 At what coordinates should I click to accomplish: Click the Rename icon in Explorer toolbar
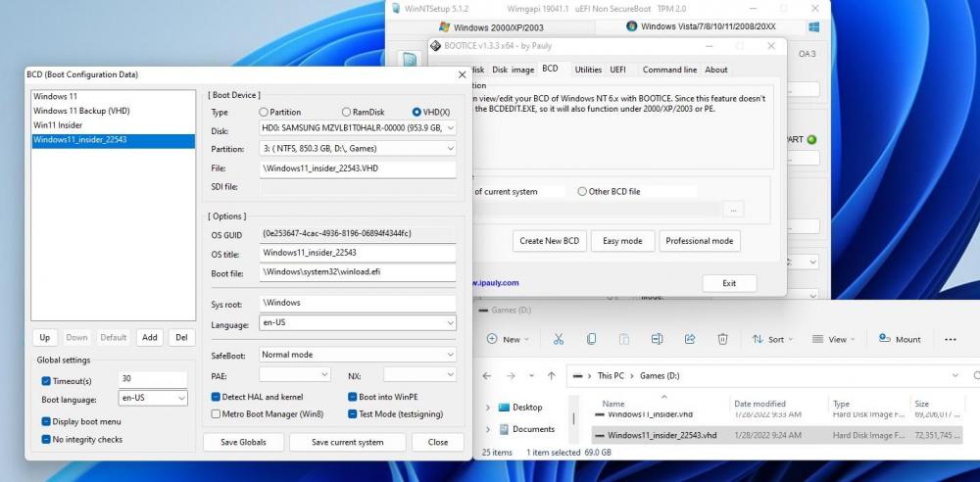657,339
